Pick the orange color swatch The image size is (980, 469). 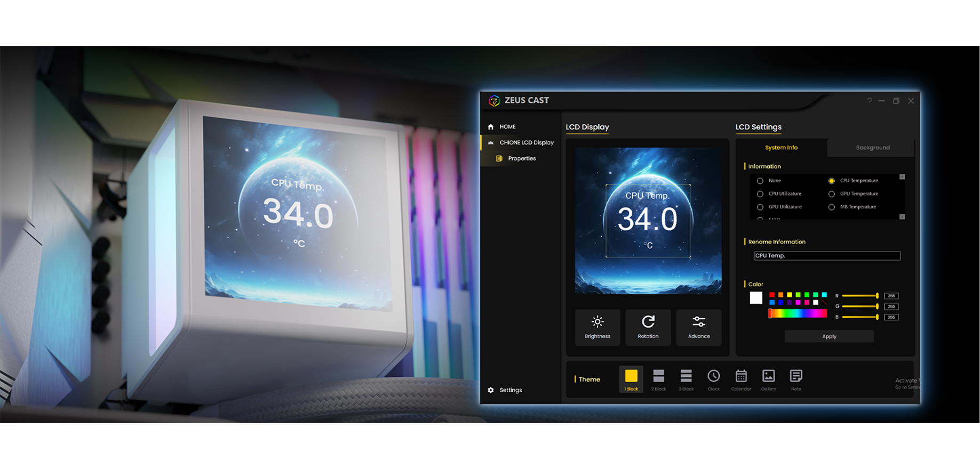coord(780,295)
